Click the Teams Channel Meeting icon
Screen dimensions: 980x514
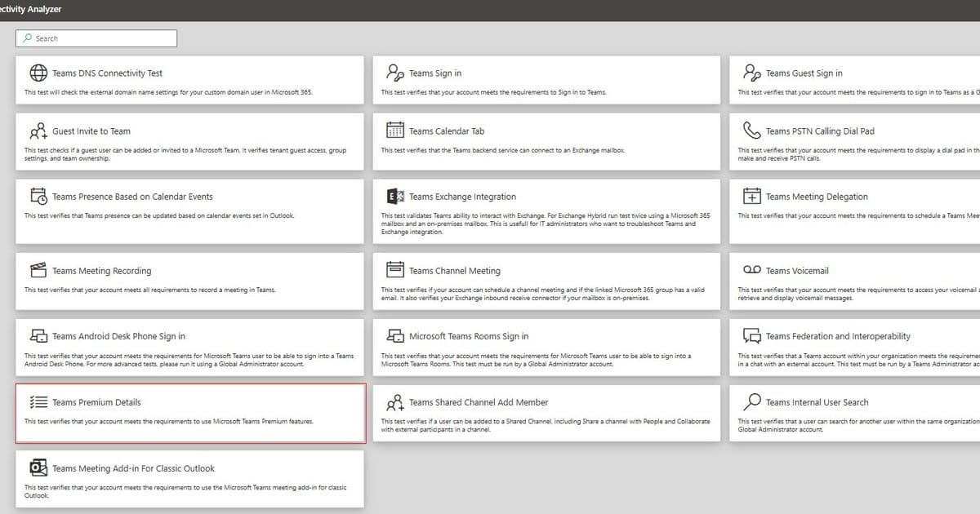click(x=395, y=270)
